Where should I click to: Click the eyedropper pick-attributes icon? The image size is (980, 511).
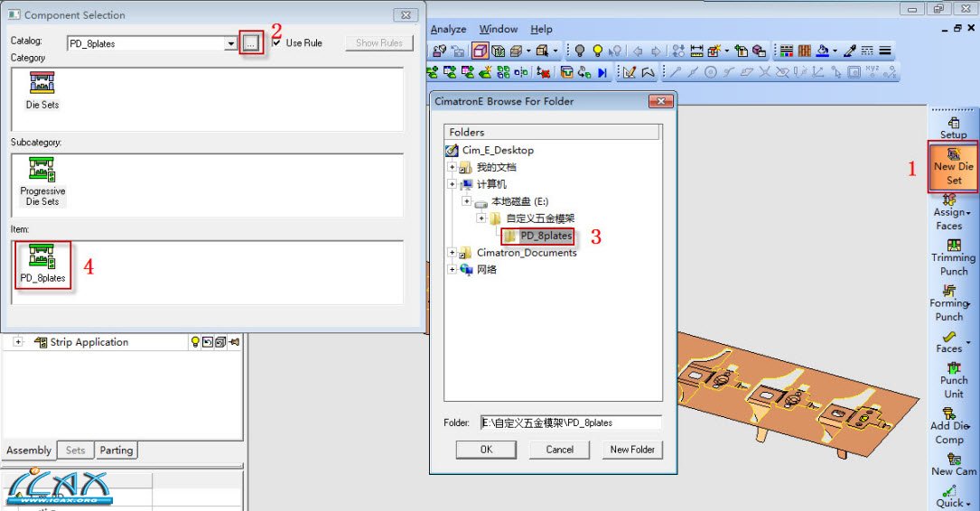pos(849,51)
